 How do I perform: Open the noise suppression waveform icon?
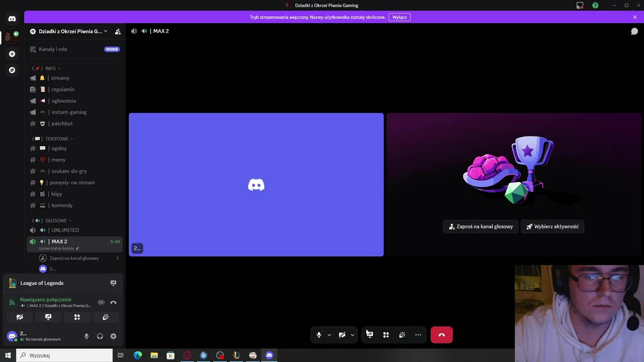(101, 302)
